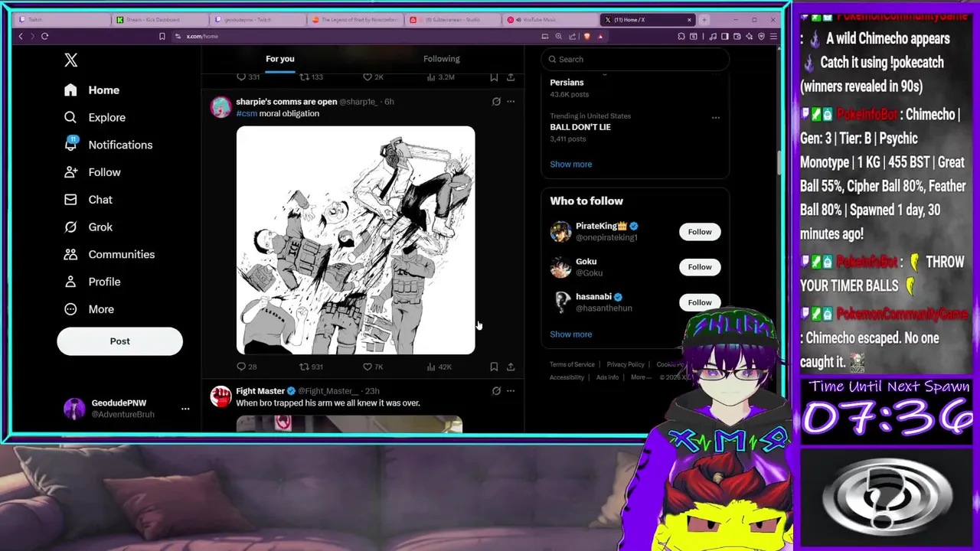The image size is (980, 551).
Task: Click the Post button
Action: [x=120, y=341]
